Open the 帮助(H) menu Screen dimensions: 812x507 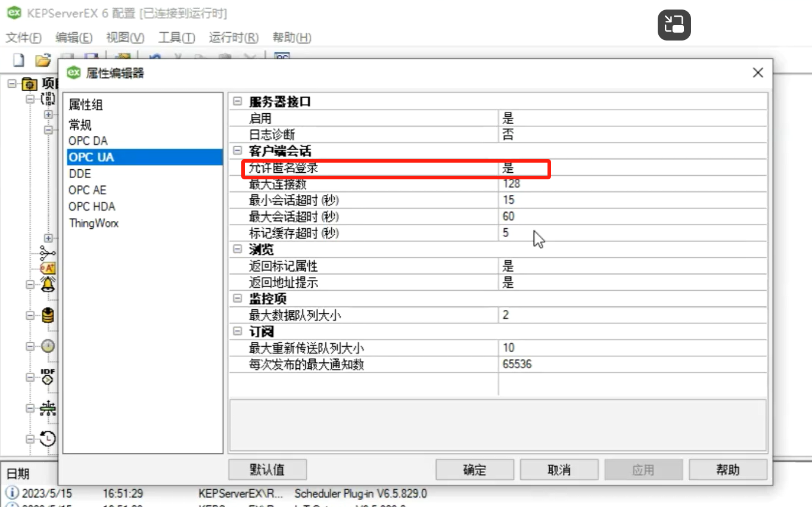click(292, 38)
